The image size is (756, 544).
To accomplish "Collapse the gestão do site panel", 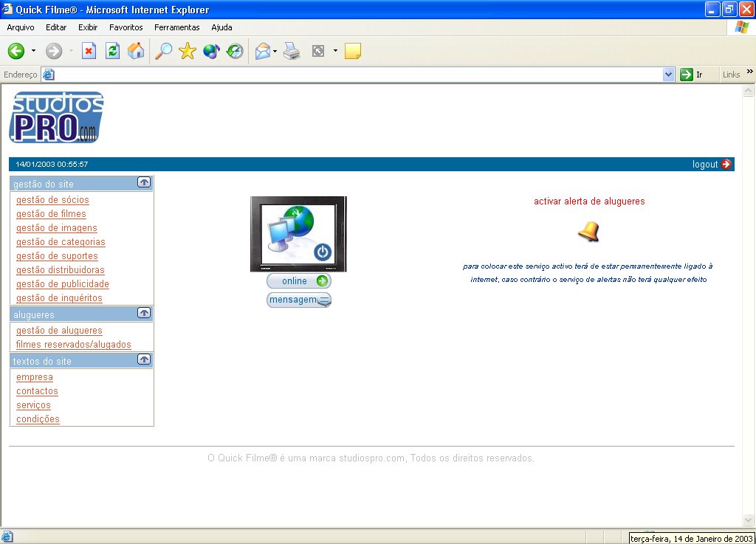I will pyautogui.click(x=144, y=182).
